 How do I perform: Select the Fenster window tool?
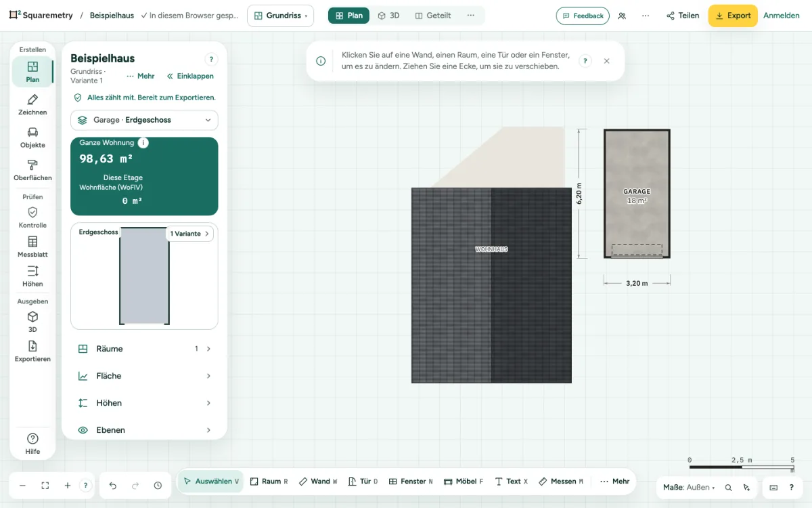pyautogui.click(x=411, y=482)
